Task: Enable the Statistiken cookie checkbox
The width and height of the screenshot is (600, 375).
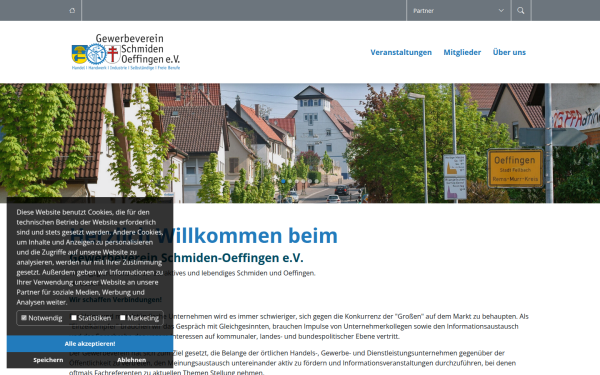Action: pyautogui.click(x=74, y=318)
